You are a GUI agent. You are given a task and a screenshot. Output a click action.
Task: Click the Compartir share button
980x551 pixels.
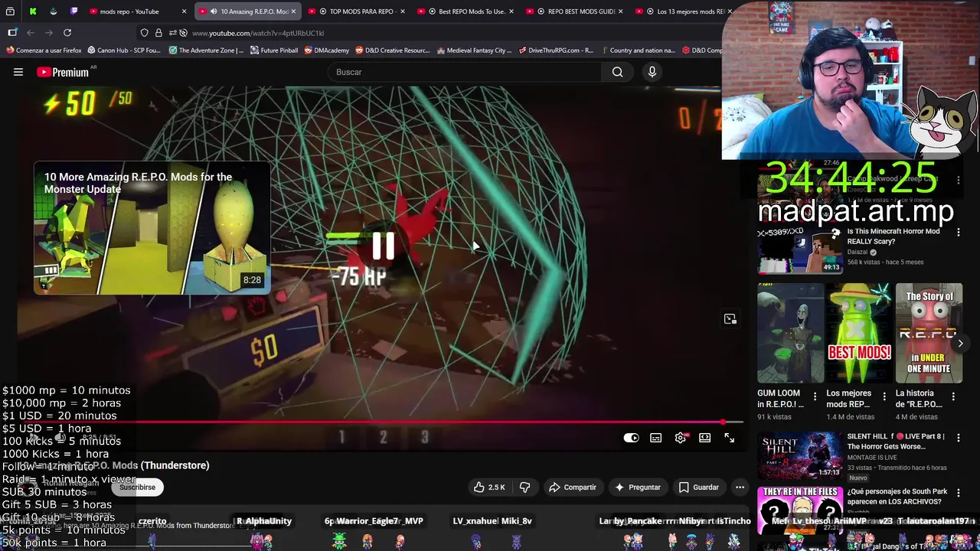tap(572, 487)
